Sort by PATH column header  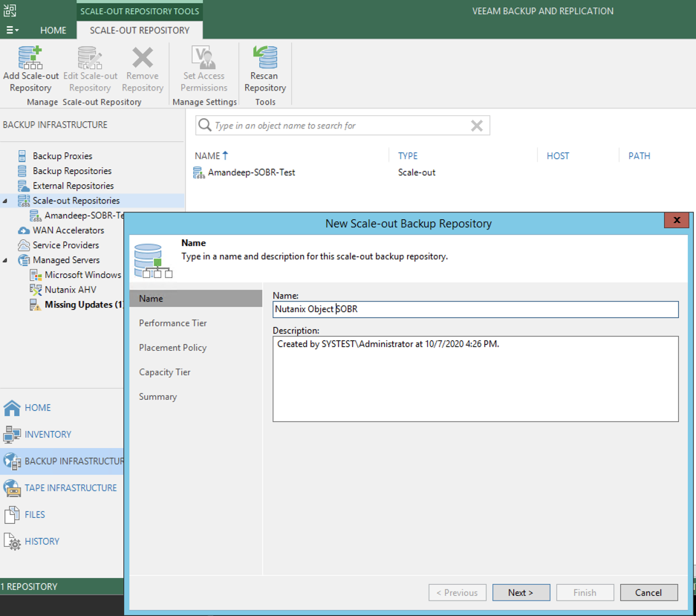pyautogui.click(x=639, y=156)
